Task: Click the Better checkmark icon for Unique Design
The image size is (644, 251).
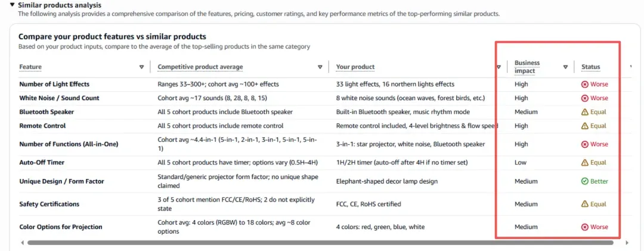Action: (585, 181)
